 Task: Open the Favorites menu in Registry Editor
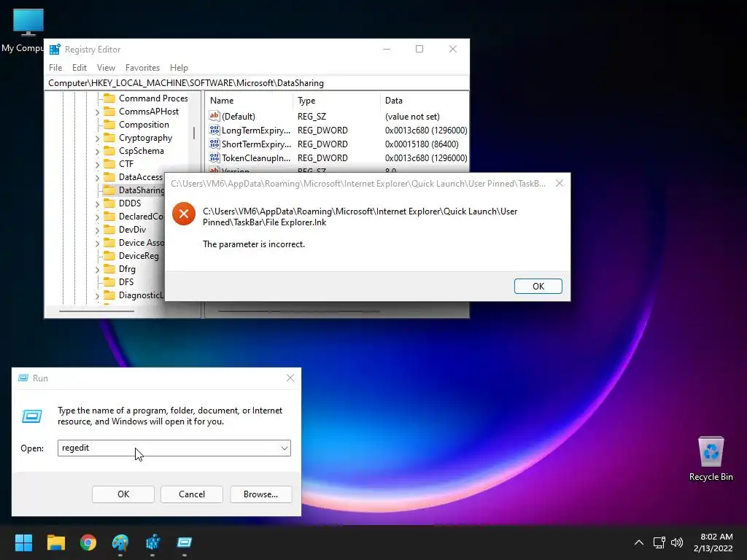click(142, 68)
